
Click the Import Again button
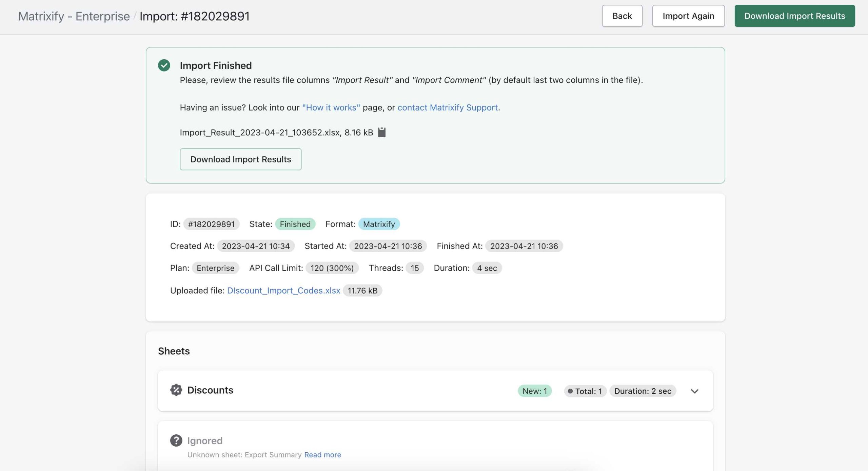point(688,16)
